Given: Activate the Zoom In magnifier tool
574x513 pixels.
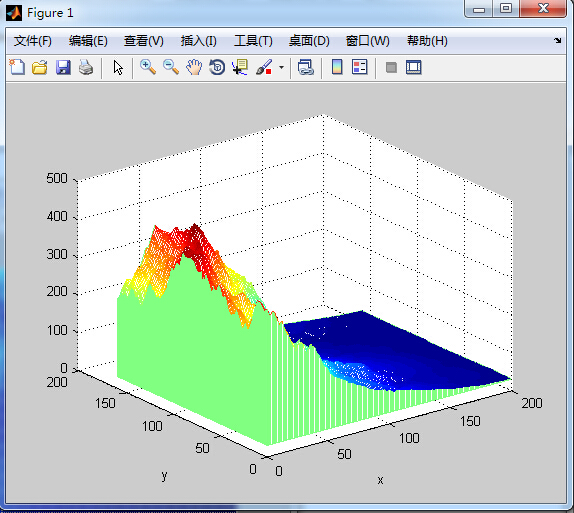Looking at the screenshot, I should click(x=148, y=68).
